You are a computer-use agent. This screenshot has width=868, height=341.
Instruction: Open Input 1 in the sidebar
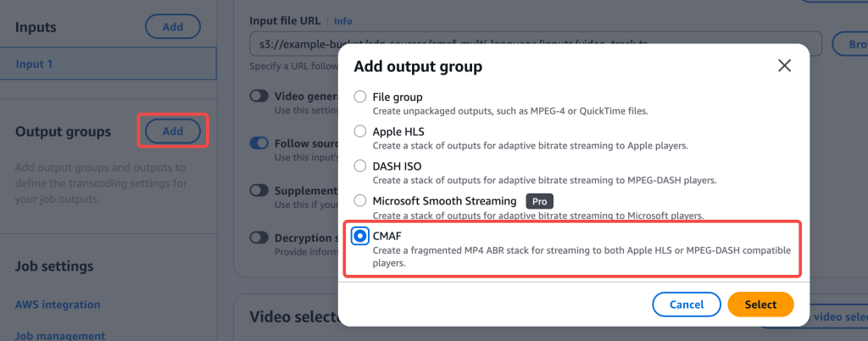tap(108, 64)
